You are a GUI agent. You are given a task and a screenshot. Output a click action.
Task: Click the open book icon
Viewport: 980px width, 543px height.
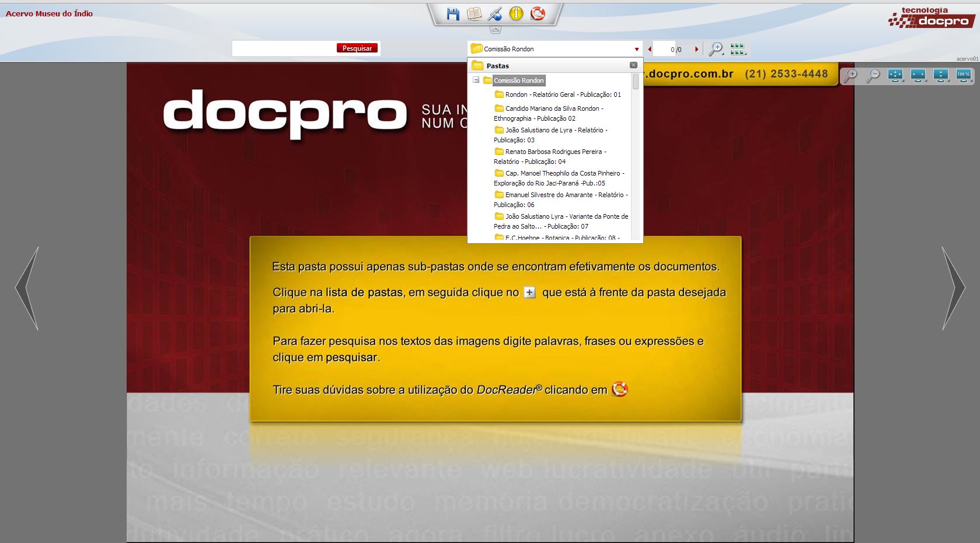pyautogui.click(x=474, y=14)
